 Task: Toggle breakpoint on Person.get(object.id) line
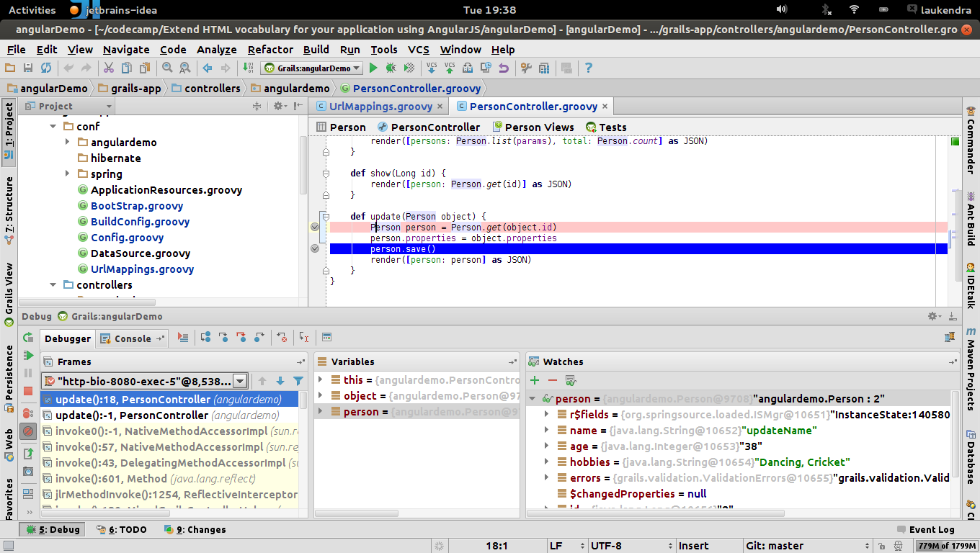pos(315,227)
